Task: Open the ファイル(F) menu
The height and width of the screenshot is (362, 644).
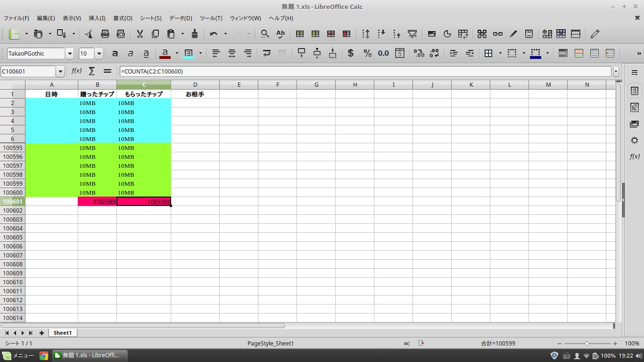Action: pos(17,18)
